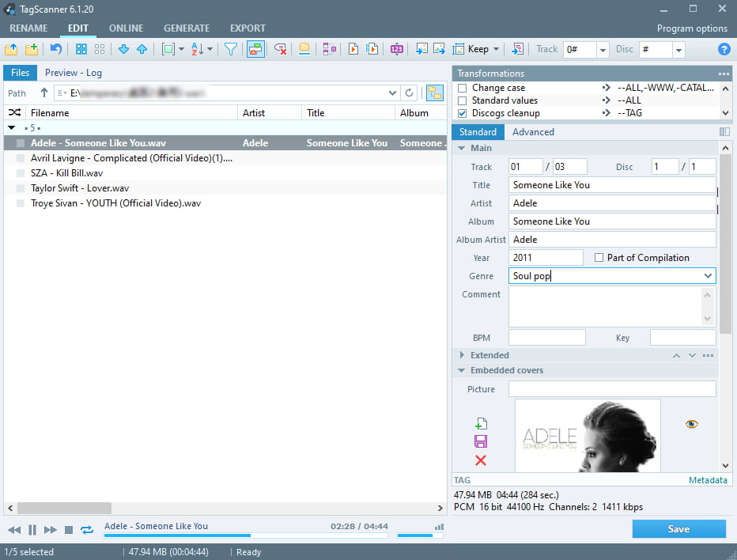Shuffle files using crossed arrows icon
Viewport: 737px width, 560px height.
click(x=14, y=112)
